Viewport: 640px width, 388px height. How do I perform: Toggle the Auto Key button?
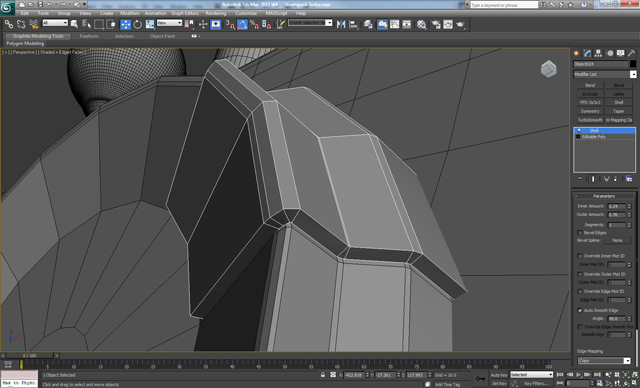click(499, 375)
